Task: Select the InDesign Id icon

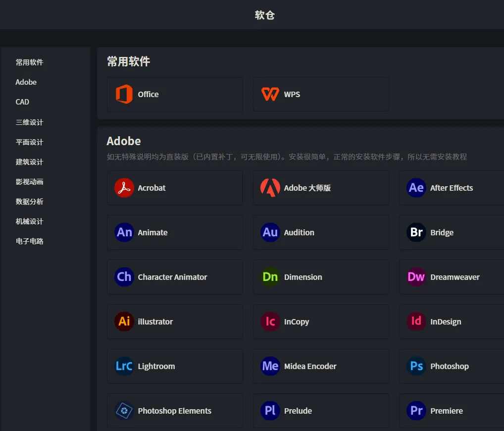Action: coord(416,322)
